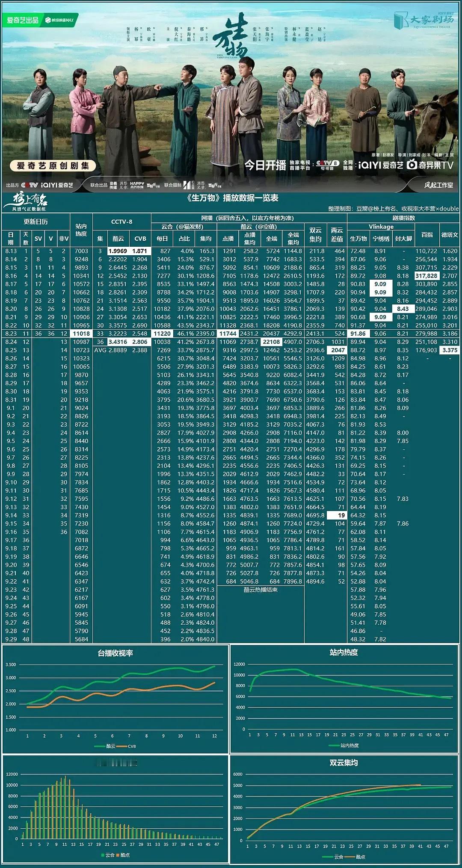This screenshot has width=462, height=868.
Task: Click the 奇异果TV logo
Action: click(x=430, y=165)
